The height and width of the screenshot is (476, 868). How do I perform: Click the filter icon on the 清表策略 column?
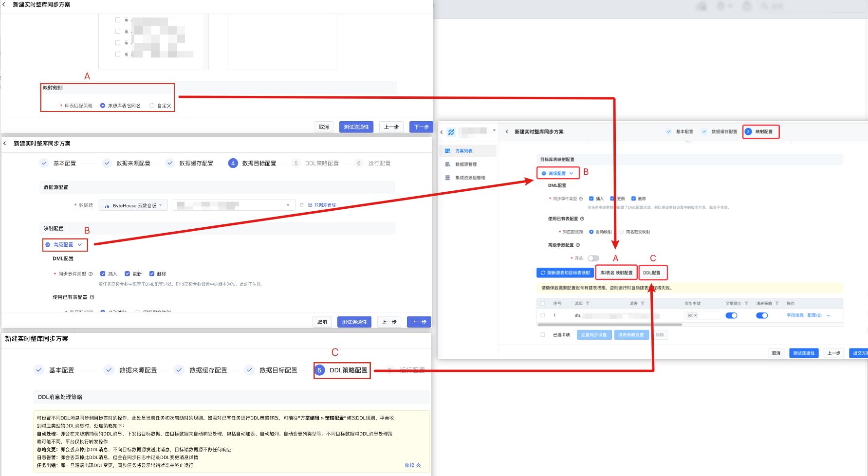(x=777, y=303)
